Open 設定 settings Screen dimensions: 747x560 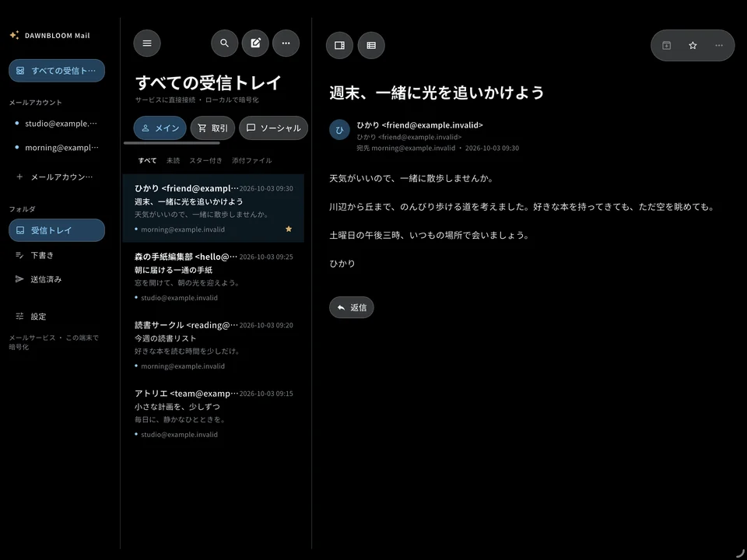pos(57,317)
